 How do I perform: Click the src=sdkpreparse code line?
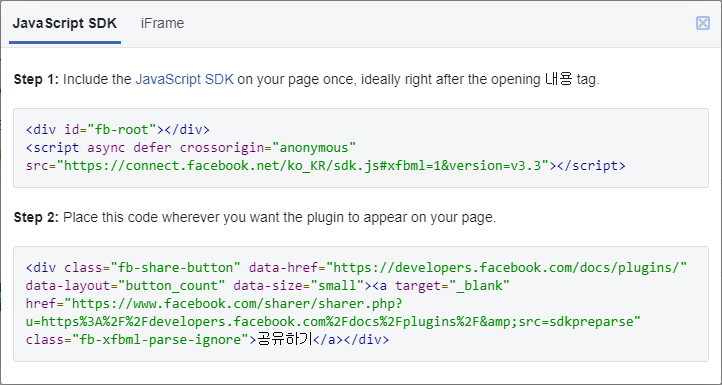click(x=333, y=322)
